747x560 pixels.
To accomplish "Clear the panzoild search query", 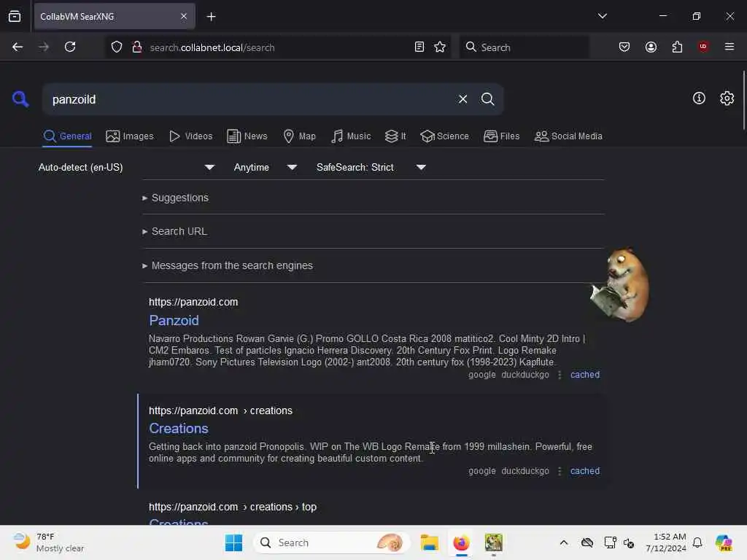I will pyautogui.click(x=462, y=99).
